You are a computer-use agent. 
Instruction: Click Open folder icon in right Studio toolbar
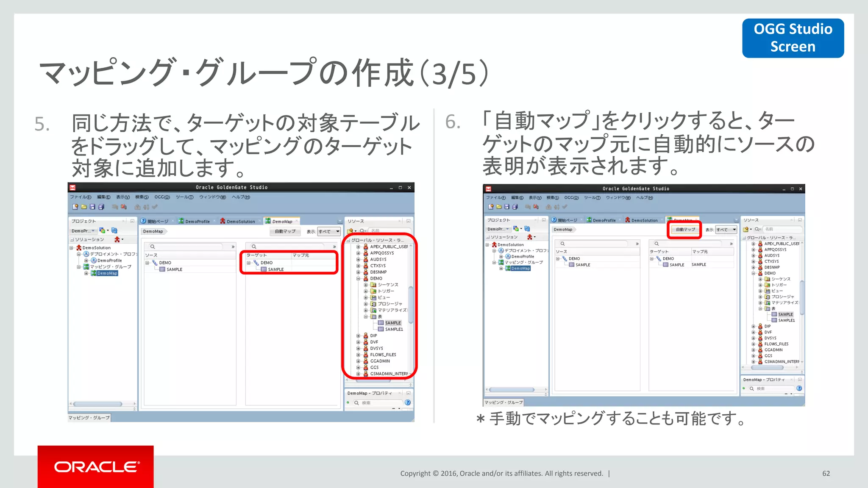tap(499, 207)
